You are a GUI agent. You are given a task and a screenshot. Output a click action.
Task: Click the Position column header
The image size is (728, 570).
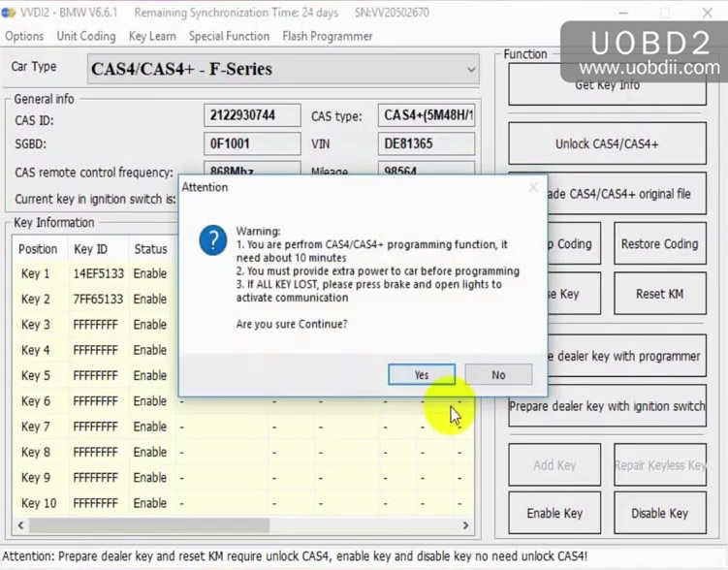[38, 249]
